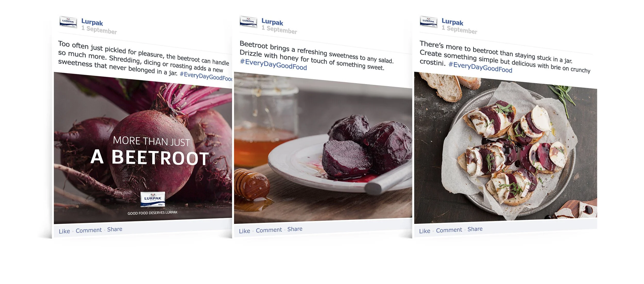Open Lurpak page name on third post
644x284 pixels.
click(x=452, y=22)
